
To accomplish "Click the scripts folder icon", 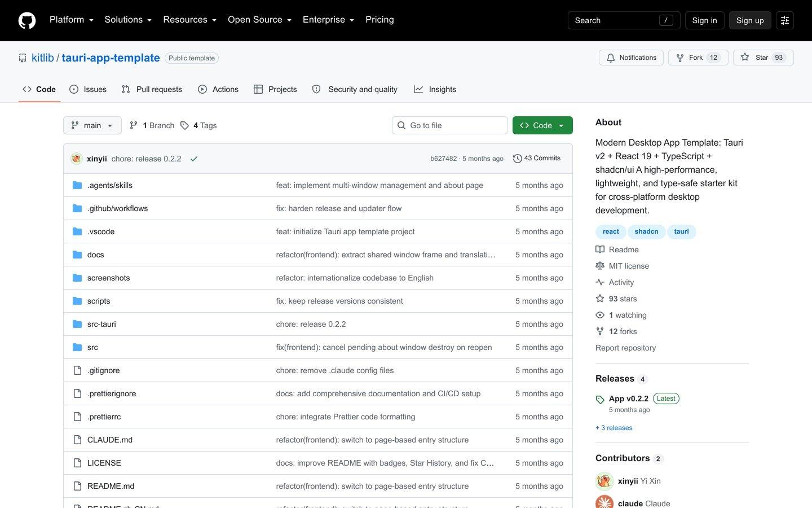I will click(x=77, y=301).
